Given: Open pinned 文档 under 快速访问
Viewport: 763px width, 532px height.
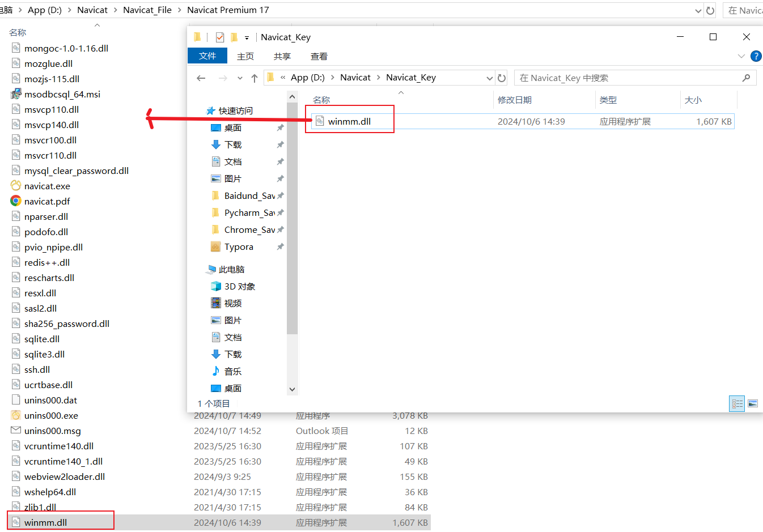Looking at the screenshot, I should pyautogui.click(x=233, y=161).
